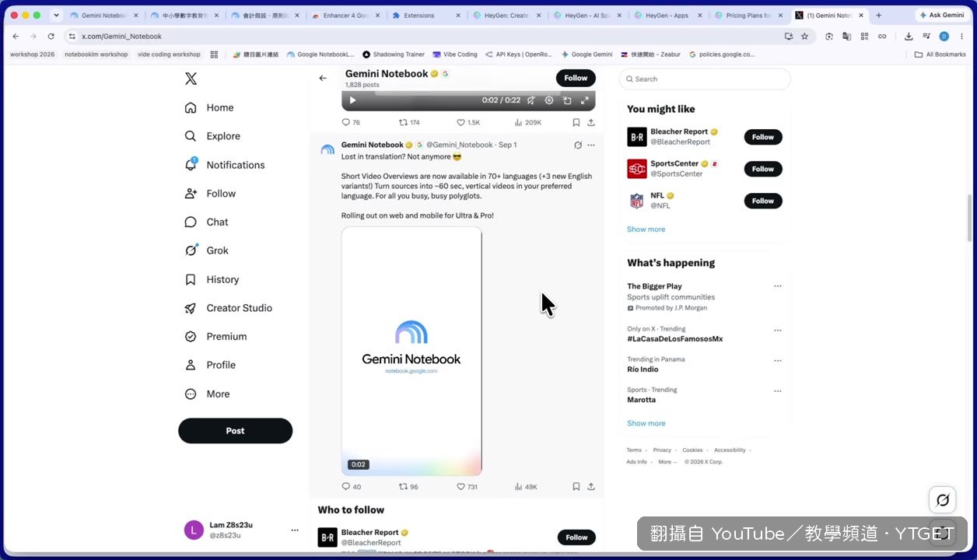977x560 pixels.
Task: View analytics of the 49K views post
Action: point(526,487)
